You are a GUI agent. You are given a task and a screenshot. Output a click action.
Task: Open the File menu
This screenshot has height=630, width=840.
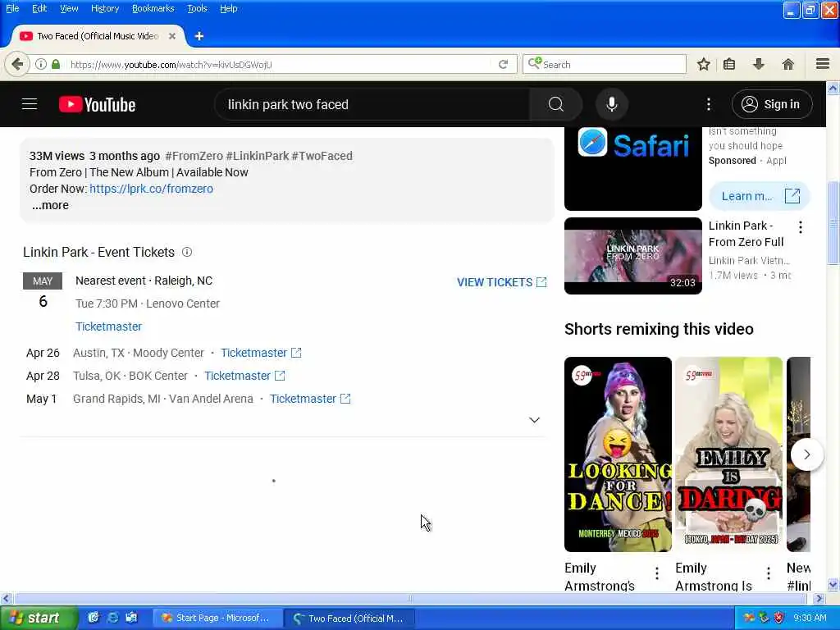tap(12, 8)
